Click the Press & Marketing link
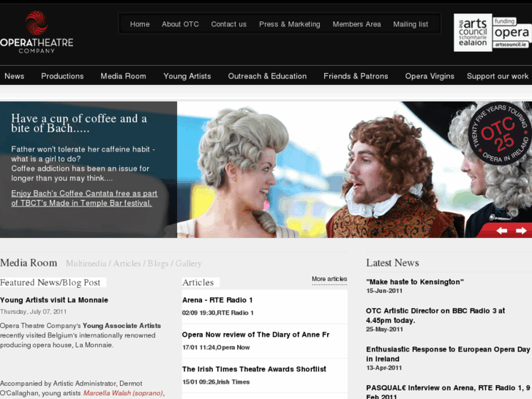This screenshot has width=532, height=399. tap(289, 24)
